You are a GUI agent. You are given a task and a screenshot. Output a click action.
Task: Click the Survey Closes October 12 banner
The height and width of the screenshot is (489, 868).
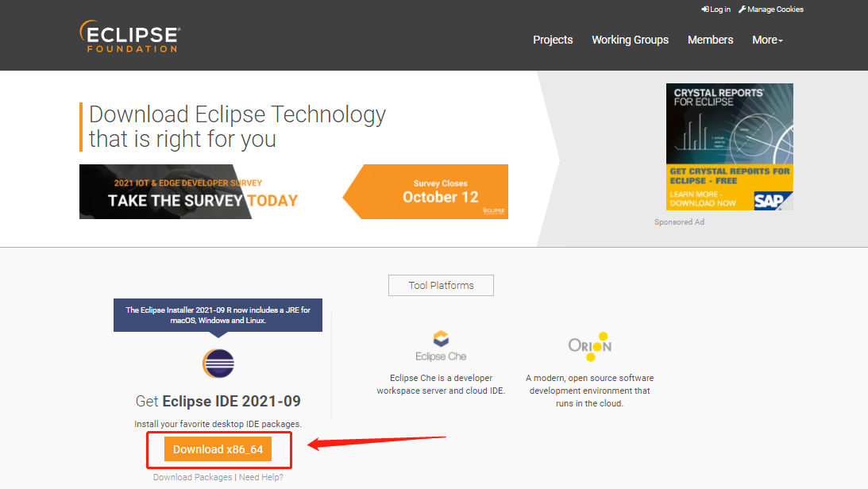425,192
